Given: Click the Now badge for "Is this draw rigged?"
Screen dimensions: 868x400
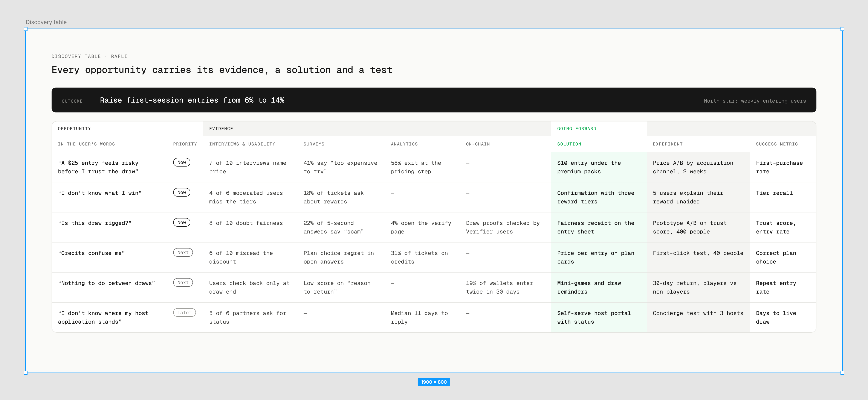Looking at the screenshot, I should pos(182,222).
